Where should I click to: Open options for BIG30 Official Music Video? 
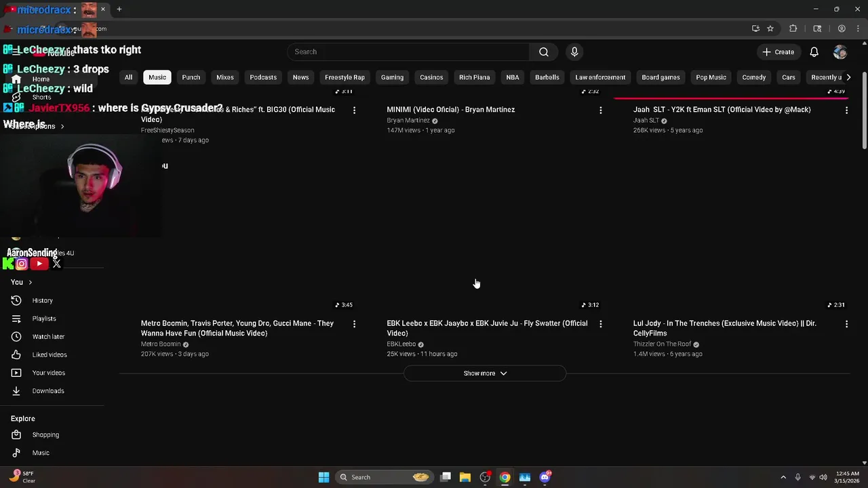[354, 110]
